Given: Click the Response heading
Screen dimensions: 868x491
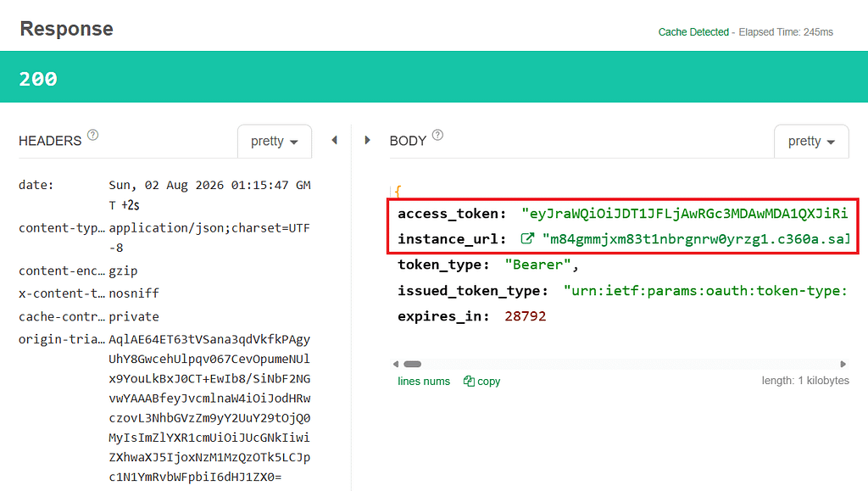Looking at the screenshot, I should [x=66, y=29].
